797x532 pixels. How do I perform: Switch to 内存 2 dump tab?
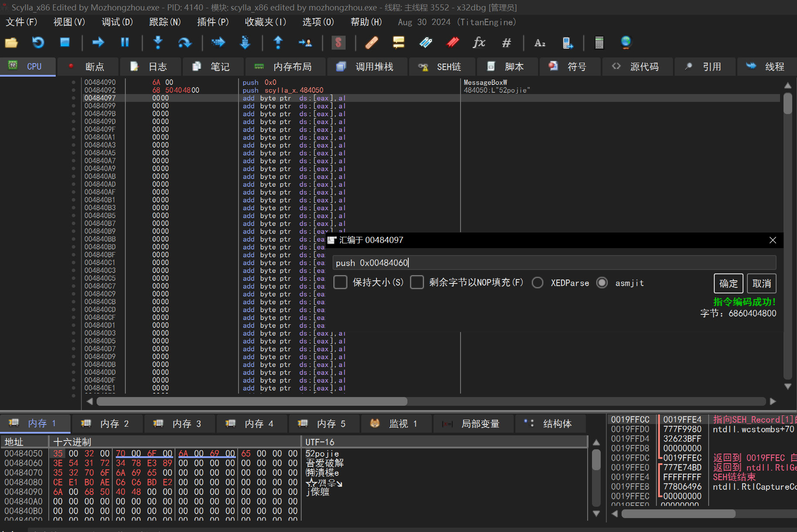click(x=107, y=424)
